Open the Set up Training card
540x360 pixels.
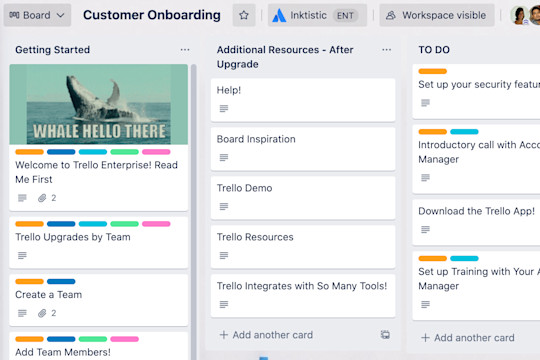pyautogui.click(x=476, y=286)
